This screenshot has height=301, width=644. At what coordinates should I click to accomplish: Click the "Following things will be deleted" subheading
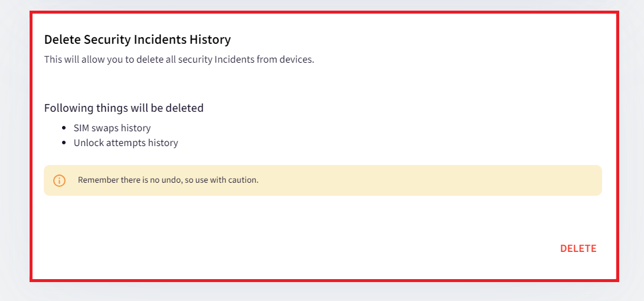(123, 108)
